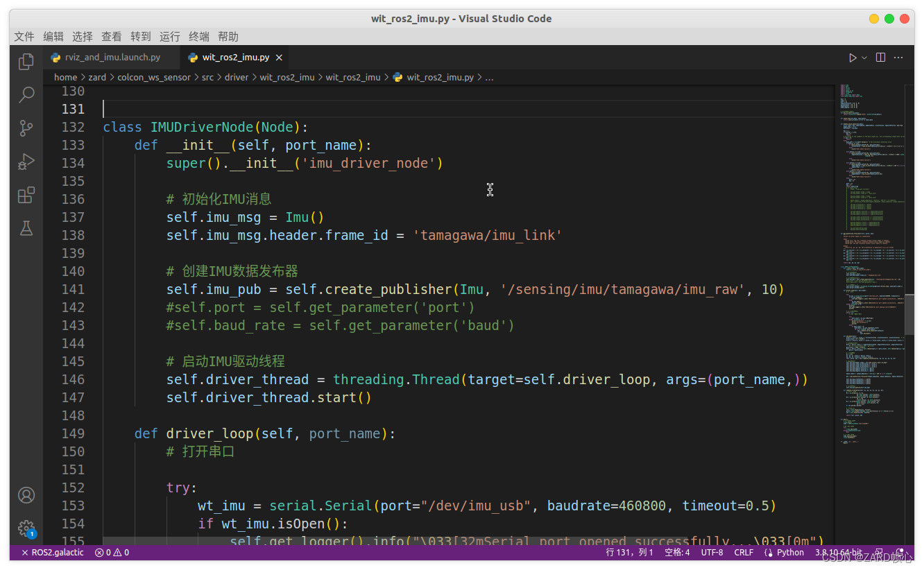Click commented line '#self.baud_rate'
This screenshot has height=570, width=924.
tap(340, 325)
